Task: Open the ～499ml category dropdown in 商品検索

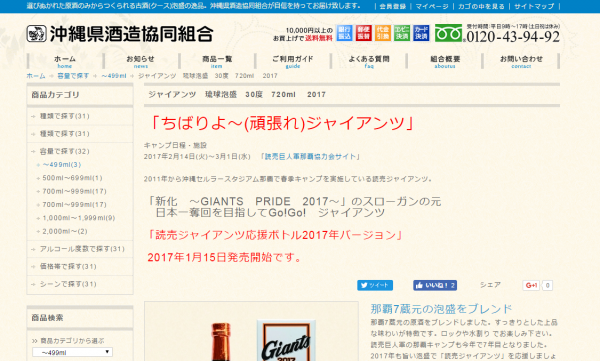Action: [72, 352]
